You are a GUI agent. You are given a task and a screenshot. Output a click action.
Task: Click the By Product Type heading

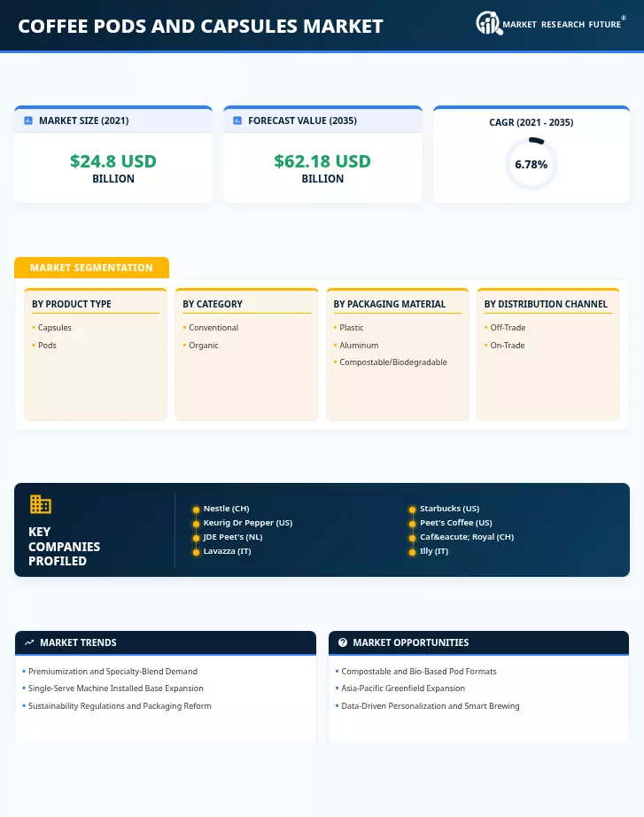(72, 304)
